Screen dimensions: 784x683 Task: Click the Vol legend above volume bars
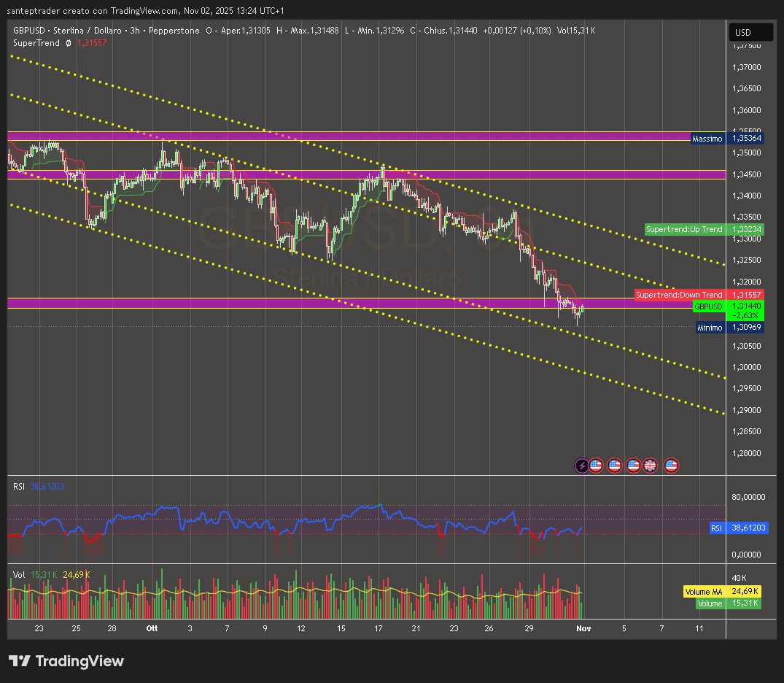tap(18, 575)
